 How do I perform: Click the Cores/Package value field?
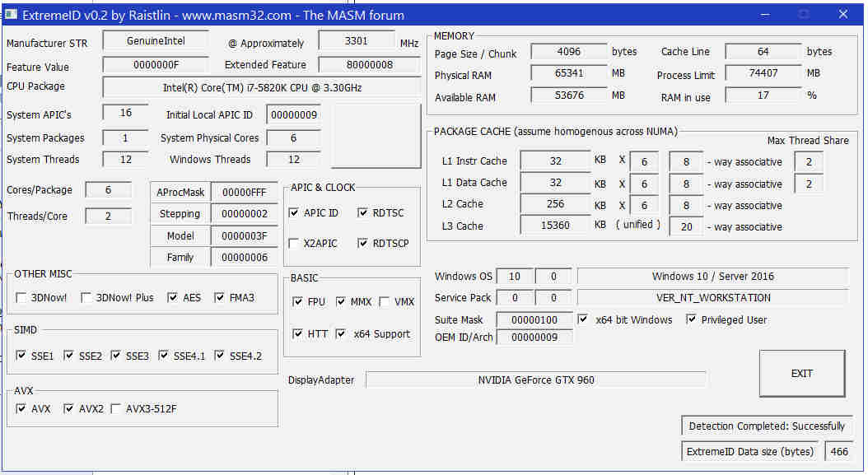point(108,190)
